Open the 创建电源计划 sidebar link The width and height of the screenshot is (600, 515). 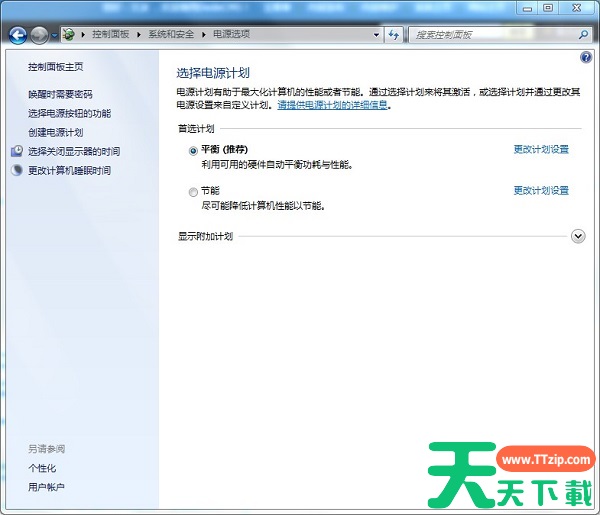tap(56, 132)
